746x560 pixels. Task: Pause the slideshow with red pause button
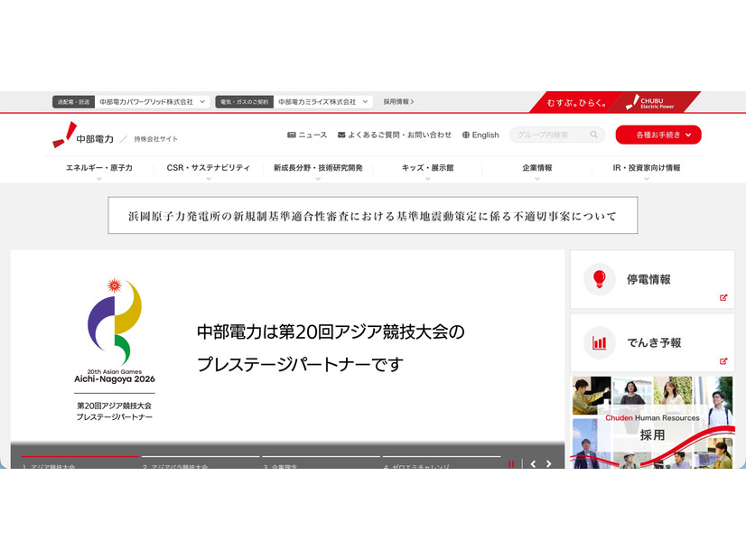[x=511, y=463]
